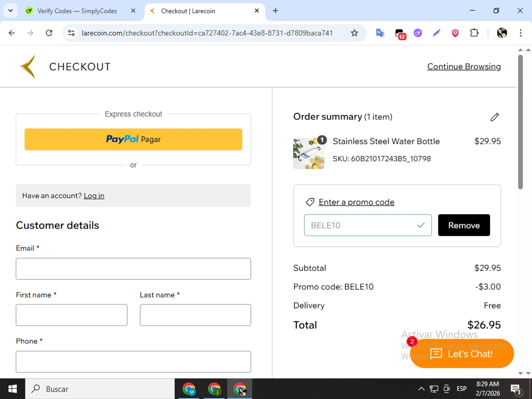Open the third Chrome taskbar icon
Viewport: 532px width, 399px height.
[240, 389]
